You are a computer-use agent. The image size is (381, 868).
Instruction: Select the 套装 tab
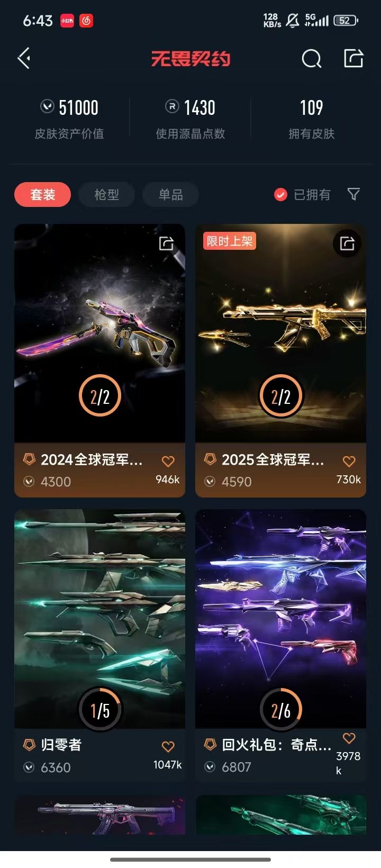point(42,195)
